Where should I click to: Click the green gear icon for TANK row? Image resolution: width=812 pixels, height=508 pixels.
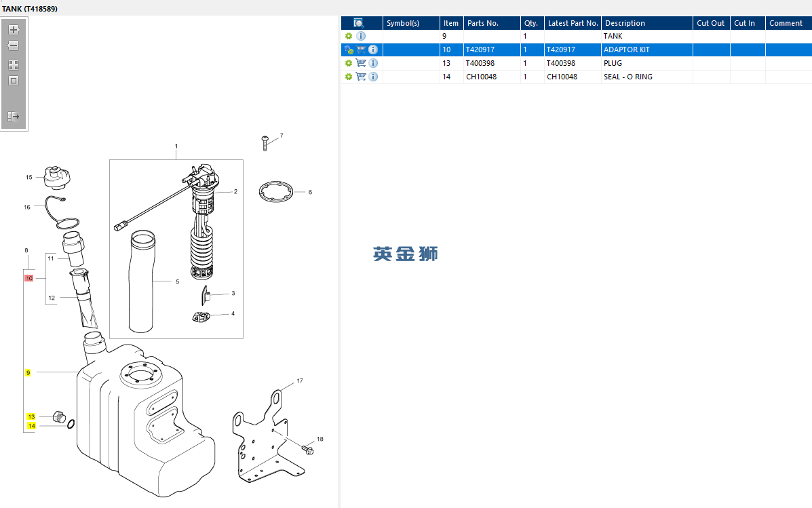point(349,36)
